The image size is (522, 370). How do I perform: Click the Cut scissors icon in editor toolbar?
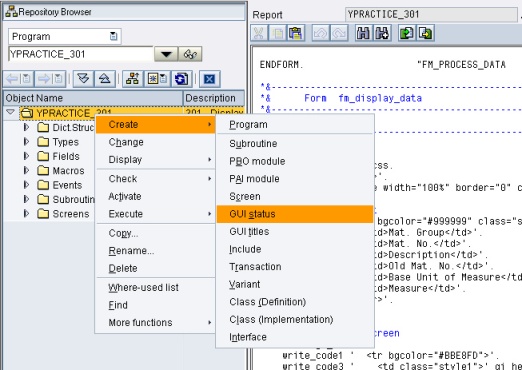pos(259,33)
